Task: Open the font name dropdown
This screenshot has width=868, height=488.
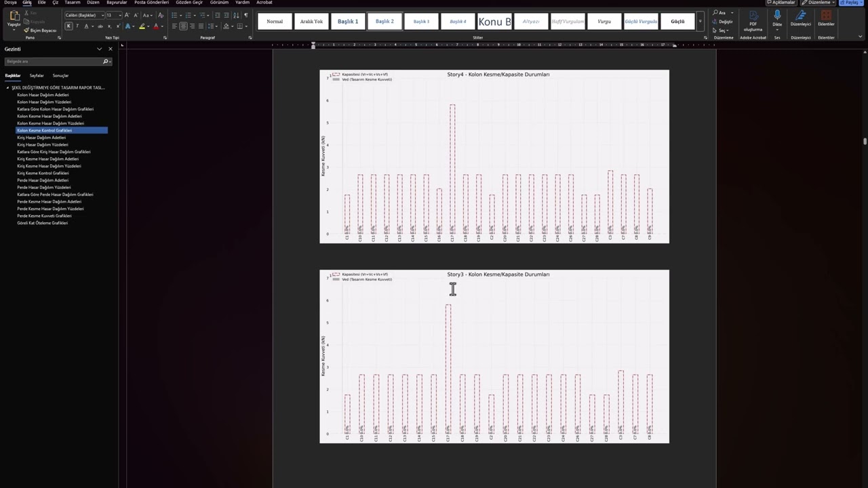Action: (102, 15)
